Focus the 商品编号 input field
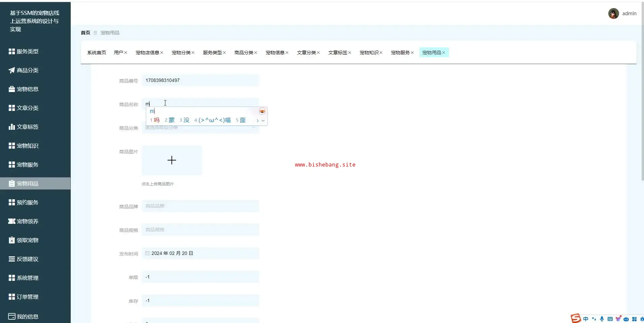 (200, 80)
